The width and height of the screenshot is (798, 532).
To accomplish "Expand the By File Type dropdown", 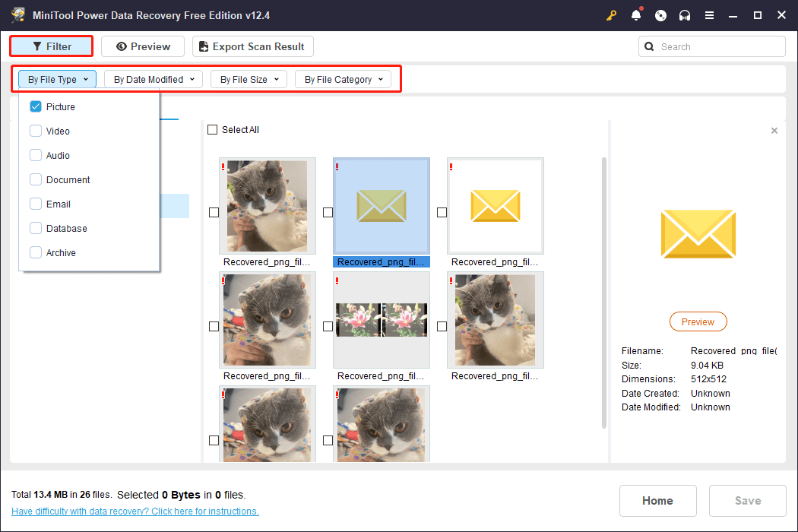I will coord(58,79).
